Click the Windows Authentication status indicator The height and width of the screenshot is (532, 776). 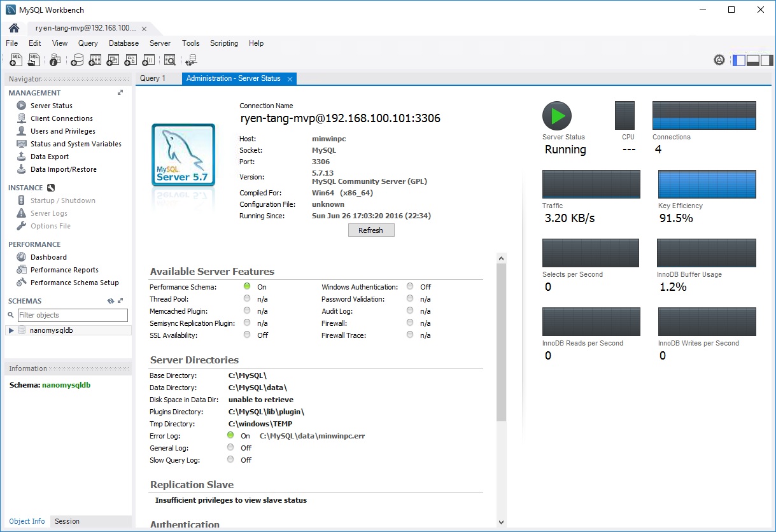pos(410,286)
